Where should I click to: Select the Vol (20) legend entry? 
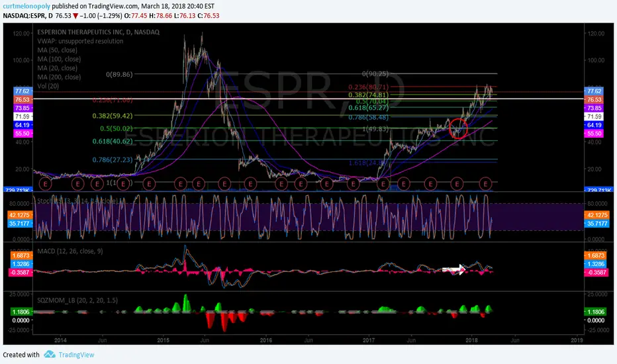tap(48, 86)
